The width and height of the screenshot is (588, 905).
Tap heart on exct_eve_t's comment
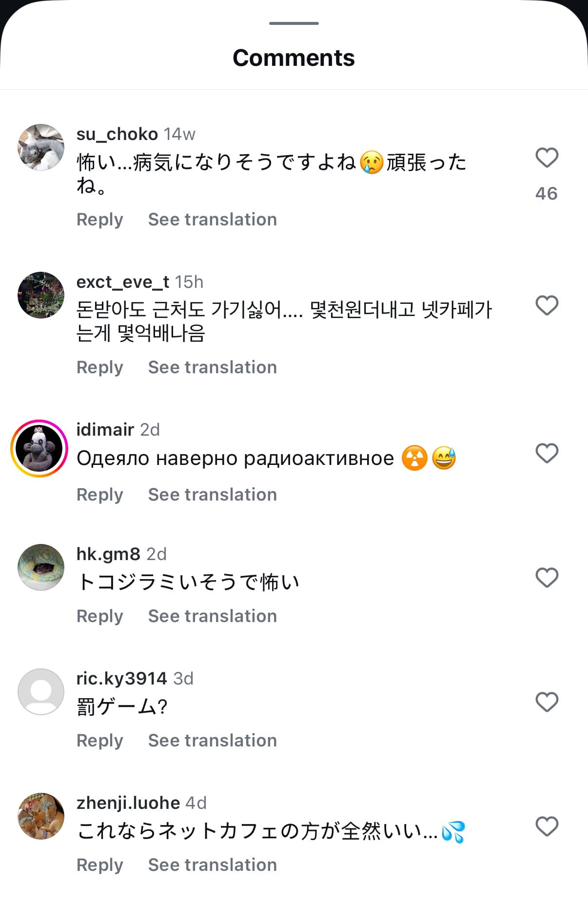[547, 306]
